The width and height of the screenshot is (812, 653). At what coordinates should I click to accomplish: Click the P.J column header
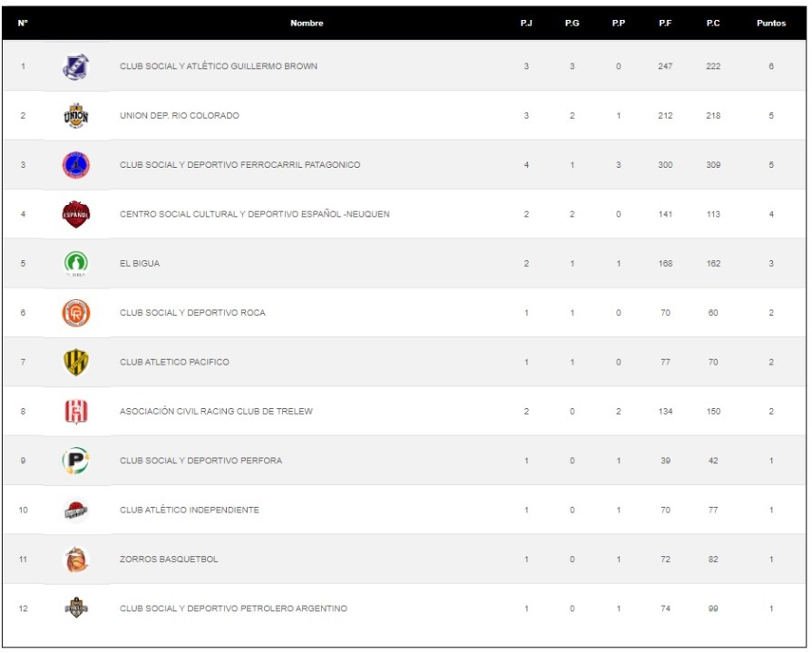pos(526,24)
